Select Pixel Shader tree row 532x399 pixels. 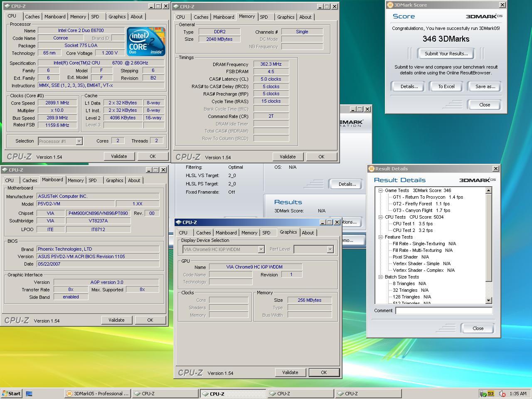tap(411, 257)
